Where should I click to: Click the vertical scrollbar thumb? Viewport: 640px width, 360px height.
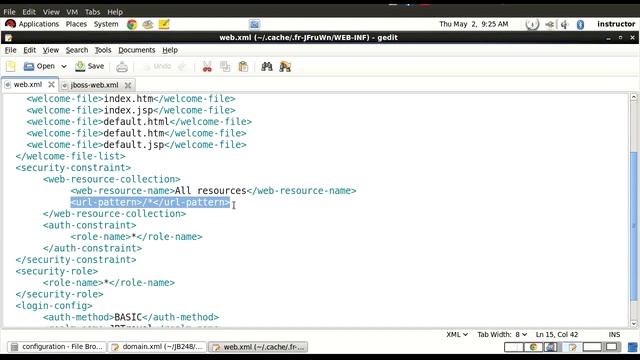(633, 226)
